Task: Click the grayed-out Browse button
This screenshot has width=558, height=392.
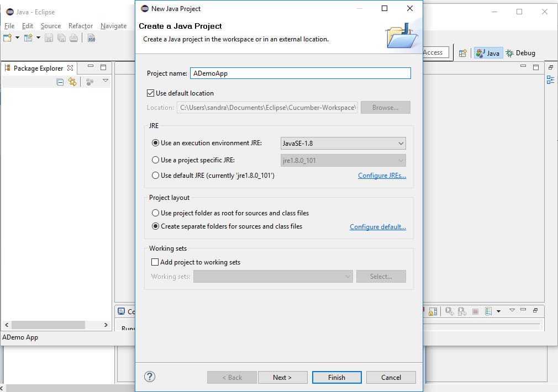Action: click(x=386, y=108)
